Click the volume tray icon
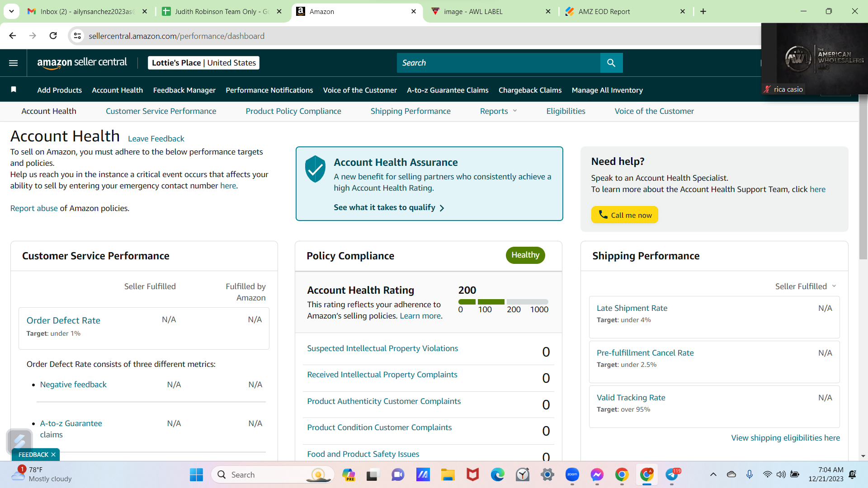 coord(781,474)
